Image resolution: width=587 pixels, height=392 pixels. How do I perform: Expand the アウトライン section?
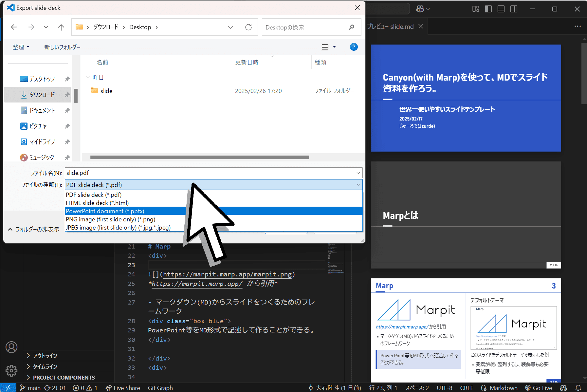[45, 356]
